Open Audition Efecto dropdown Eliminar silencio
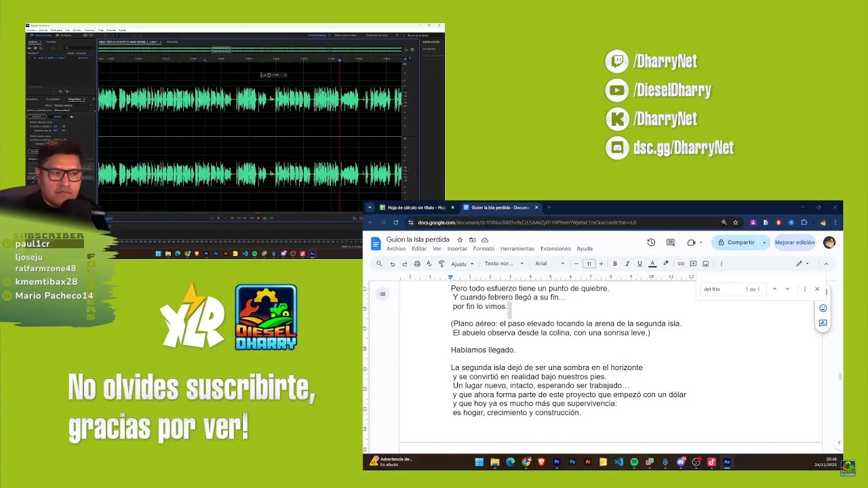Viewport: 868px width, 488px height. [x=73, y=105]
